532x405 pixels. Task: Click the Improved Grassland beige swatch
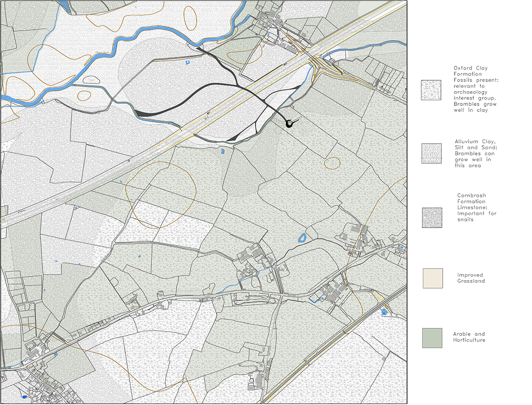[433, 278]
